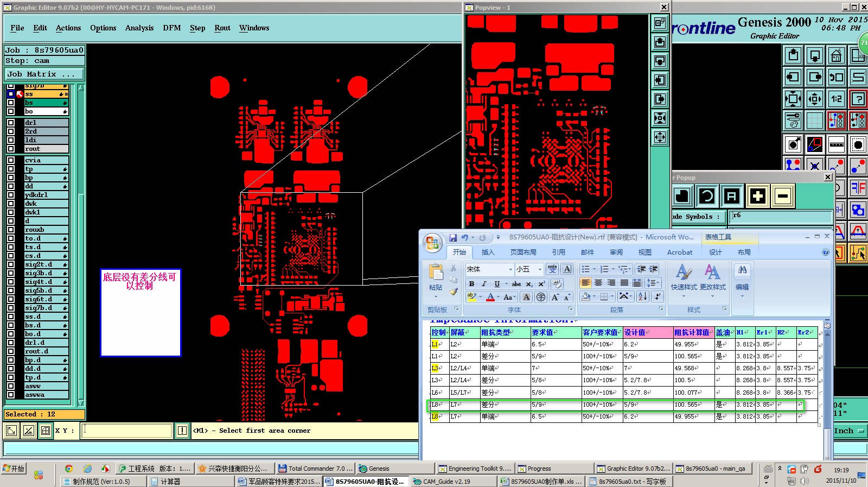Click the plus icon in the Popup panel
Viewport: 868px width, 487px height.
pos(757,196)
